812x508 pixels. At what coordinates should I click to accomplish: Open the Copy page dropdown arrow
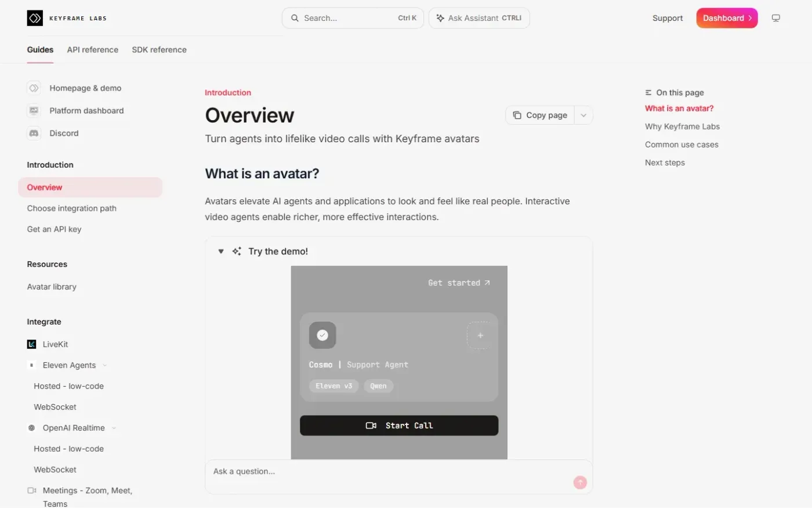tap(583, 115)
